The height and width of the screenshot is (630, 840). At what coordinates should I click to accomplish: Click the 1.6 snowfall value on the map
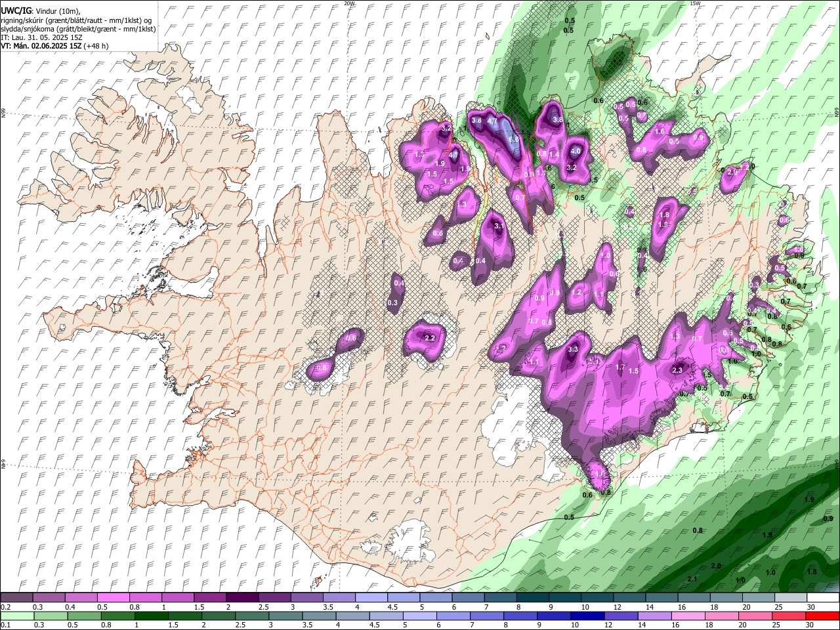point(660,131)
